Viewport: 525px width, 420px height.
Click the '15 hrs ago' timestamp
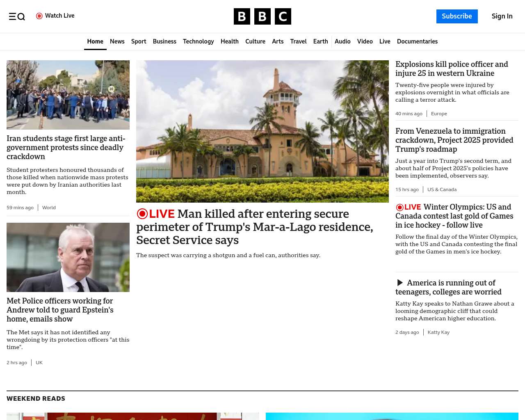click(407, 189)
